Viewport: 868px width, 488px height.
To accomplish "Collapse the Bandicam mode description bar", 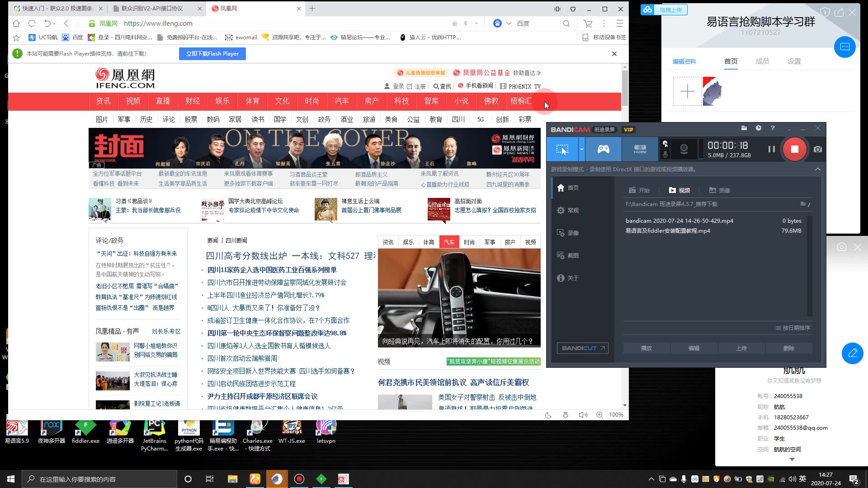I will pyautogui.click(x=818, y=169).
